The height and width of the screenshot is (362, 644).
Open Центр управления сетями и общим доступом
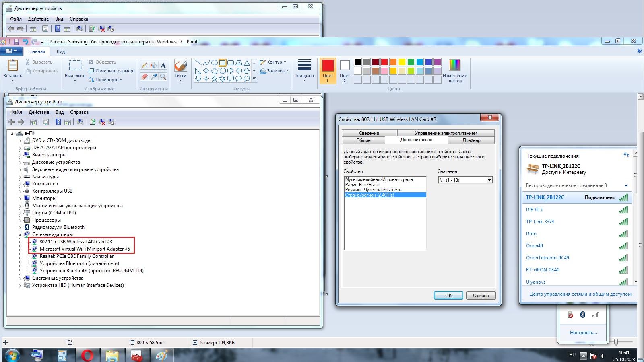click(x=580, y=294)
